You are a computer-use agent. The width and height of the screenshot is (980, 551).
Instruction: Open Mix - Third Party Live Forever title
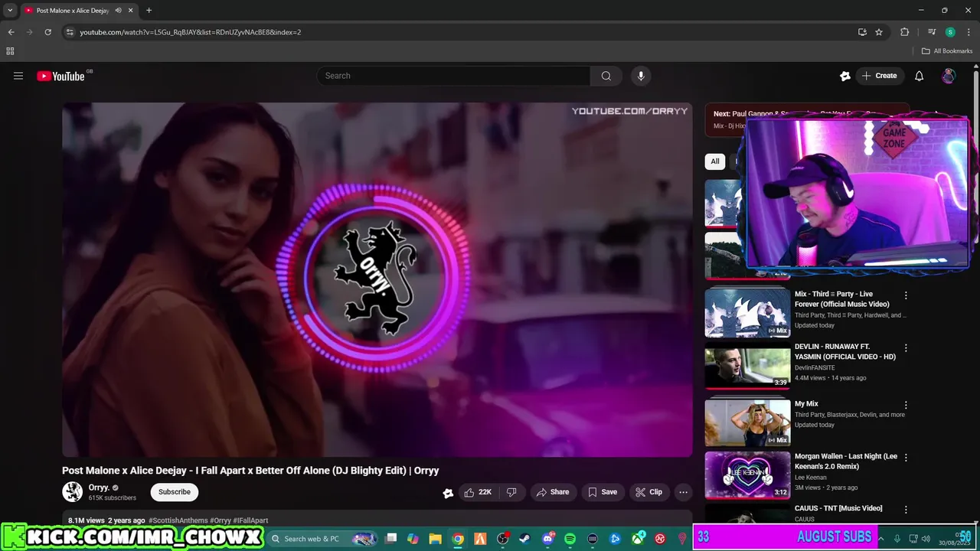point(842,299)
